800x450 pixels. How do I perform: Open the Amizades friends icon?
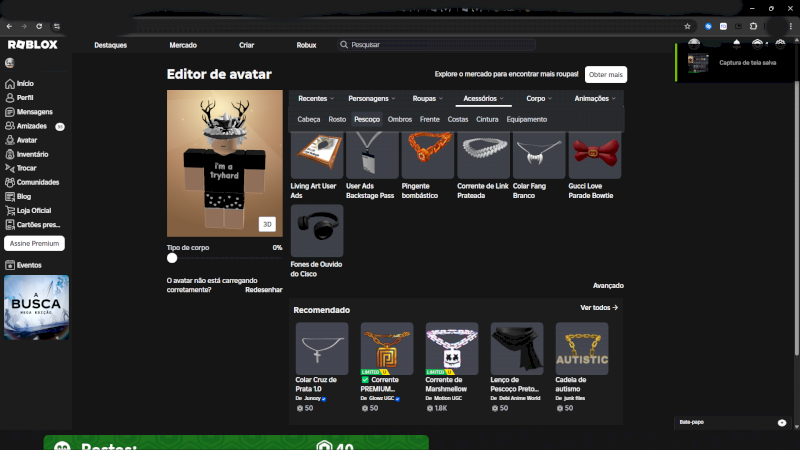(x=10, y=126)
